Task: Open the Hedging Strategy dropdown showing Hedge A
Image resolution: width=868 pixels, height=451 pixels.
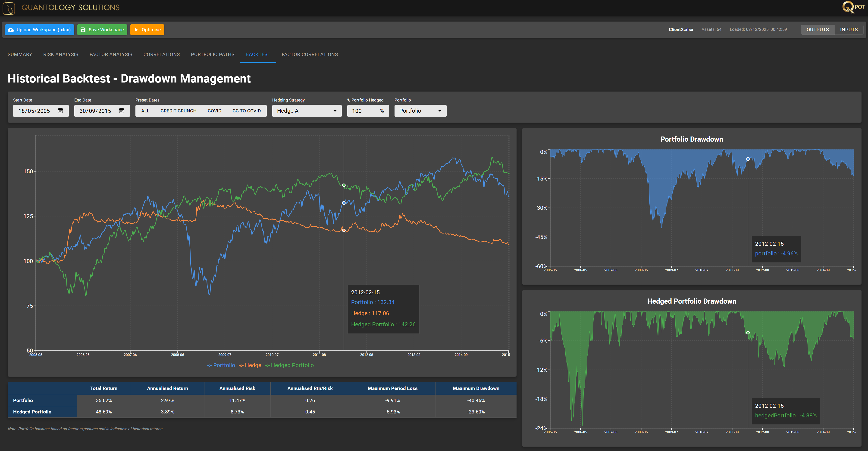Action: tap(306, 111)
